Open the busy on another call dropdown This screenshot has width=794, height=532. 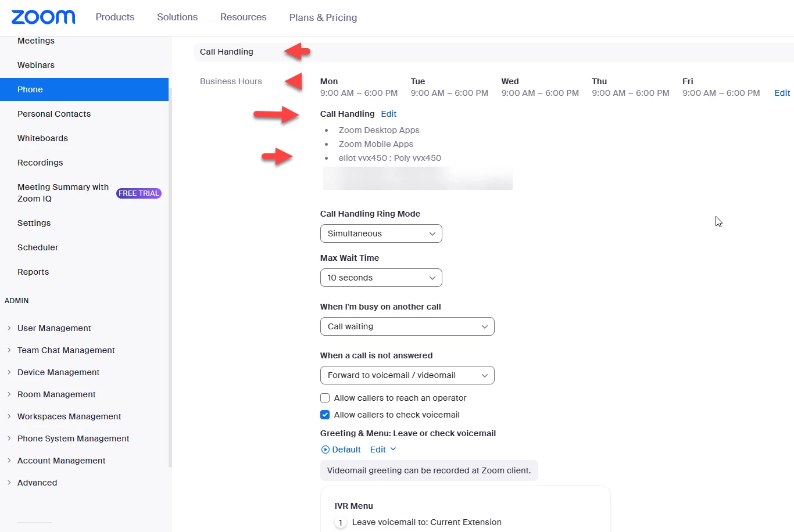pos(407,326)
